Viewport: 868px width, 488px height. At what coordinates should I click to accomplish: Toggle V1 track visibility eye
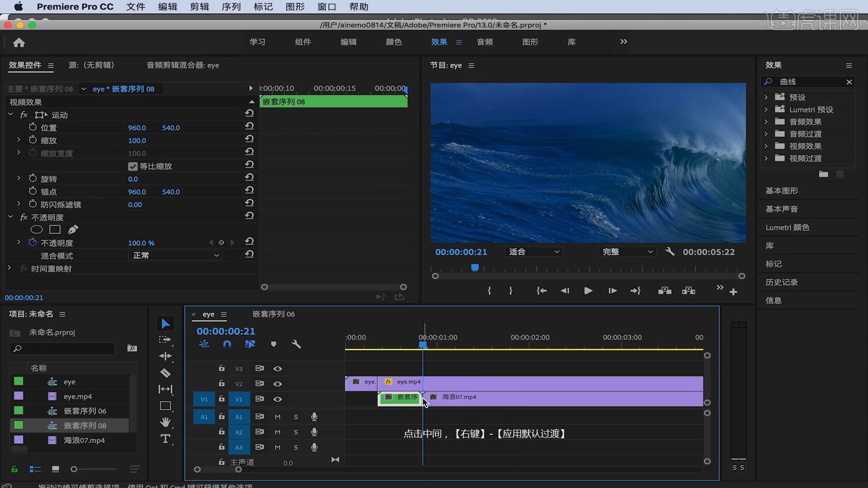coord(278,399)
